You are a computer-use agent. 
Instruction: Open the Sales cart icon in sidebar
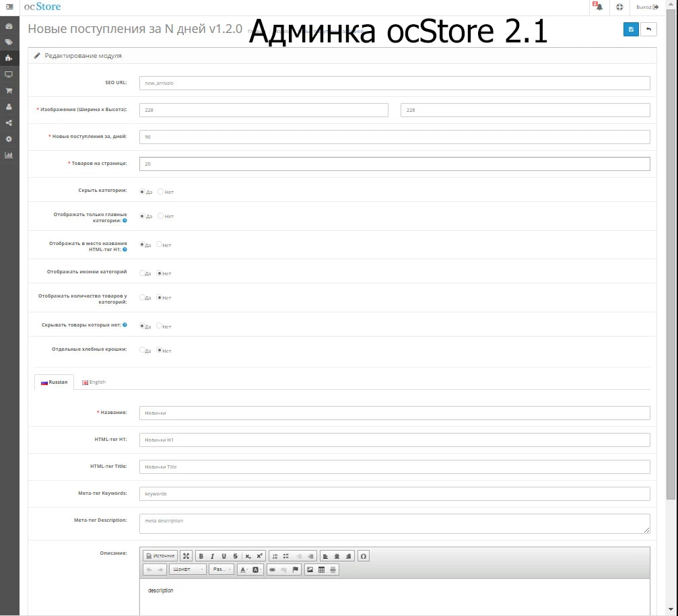9,91
